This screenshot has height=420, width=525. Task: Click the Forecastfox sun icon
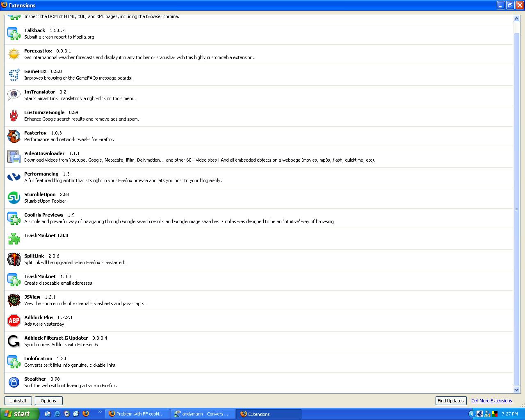click(14, 54)
